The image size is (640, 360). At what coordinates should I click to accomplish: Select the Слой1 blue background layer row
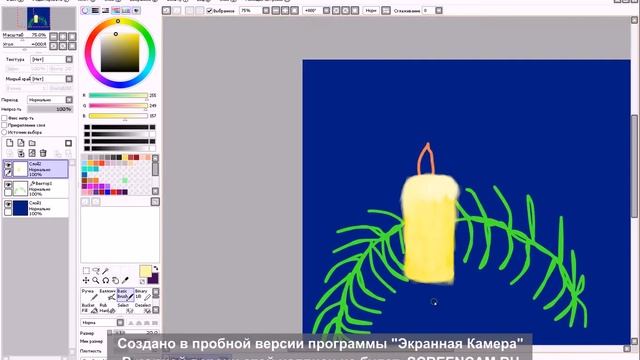pos(36,208)
